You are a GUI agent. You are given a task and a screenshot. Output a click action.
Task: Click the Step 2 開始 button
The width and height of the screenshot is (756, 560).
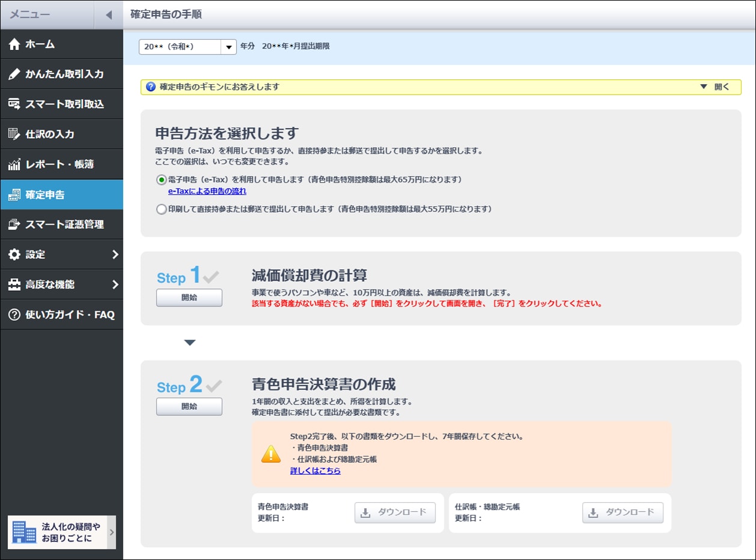(189, 406)
